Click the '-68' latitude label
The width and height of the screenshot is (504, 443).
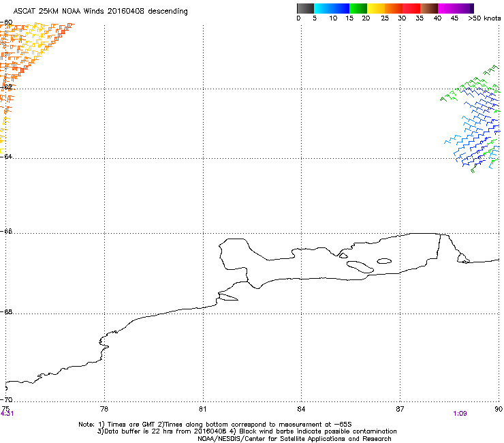pyautogui.click(x=6, y=311)
